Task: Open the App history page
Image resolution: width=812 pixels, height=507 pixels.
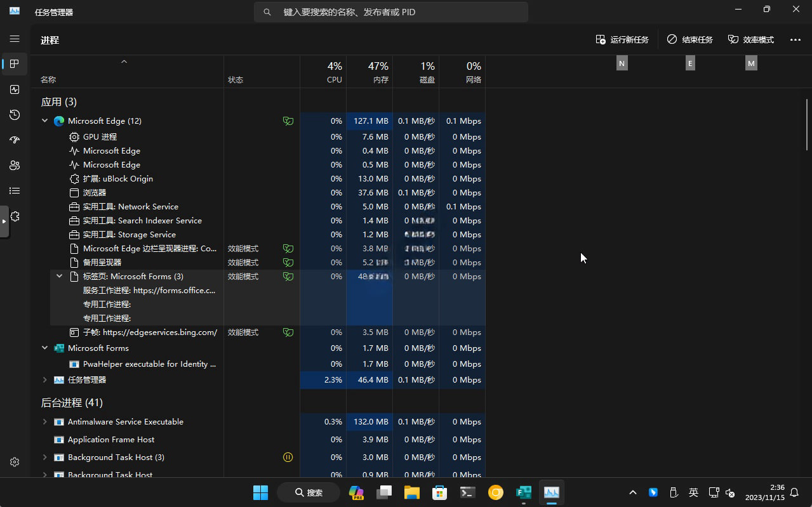Action: 15,114
